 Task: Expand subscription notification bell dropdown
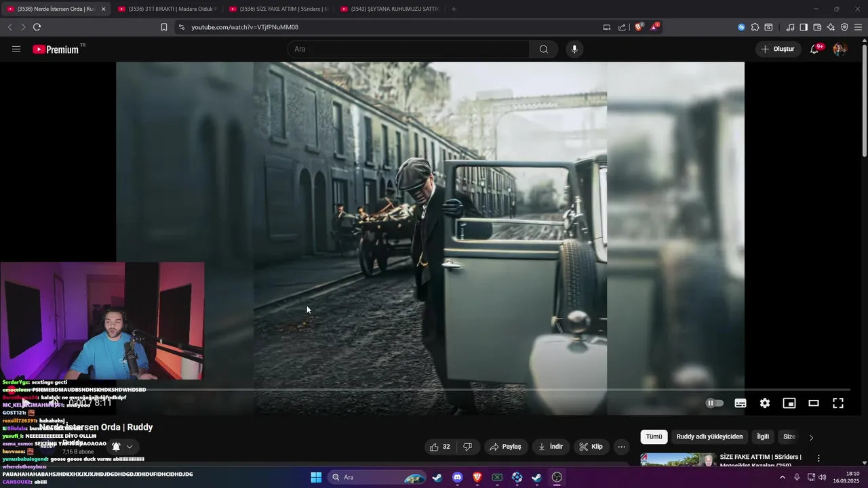pyautogui.click(x=122, y=447)
